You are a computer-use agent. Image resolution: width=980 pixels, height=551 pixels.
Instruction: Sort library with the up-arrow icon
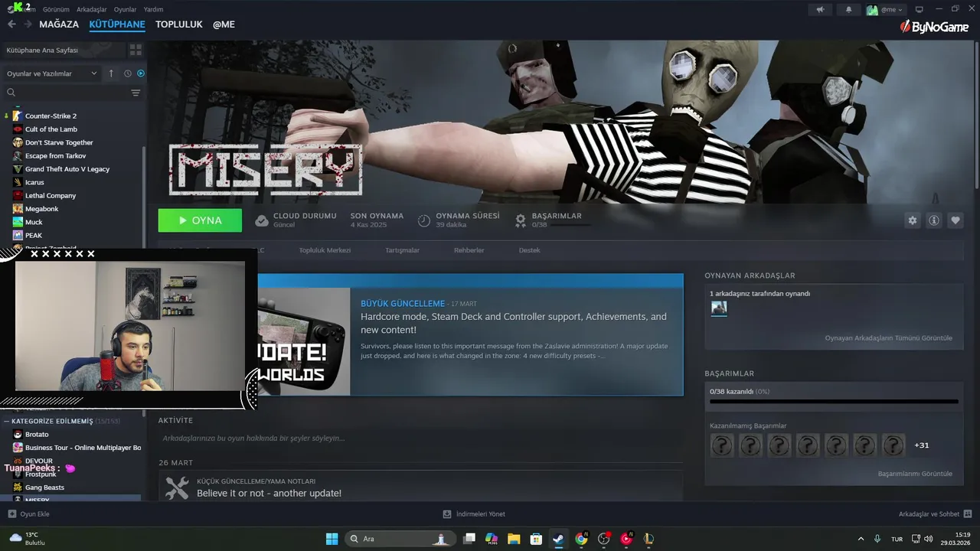click(x=111, y=73)
